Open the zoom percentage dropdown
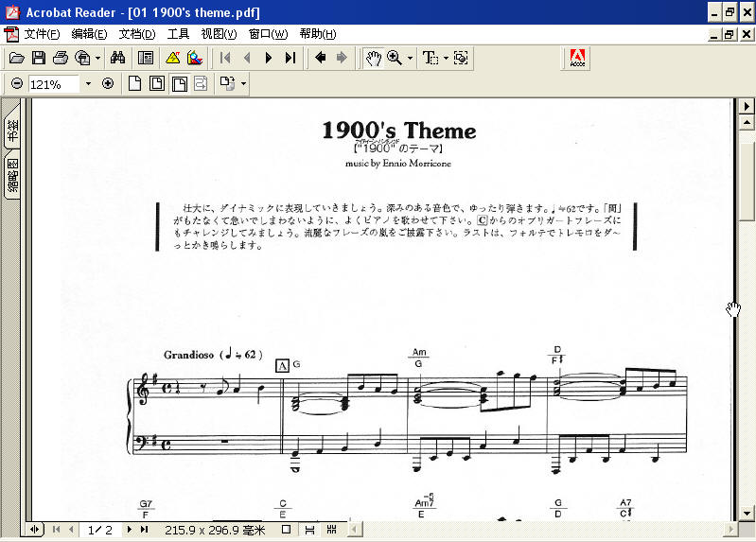 88,84
